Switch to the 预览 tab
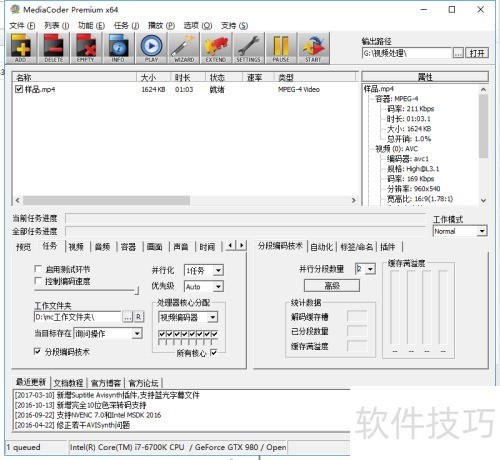Screen dimensions: 500x460 click(23, 247)
